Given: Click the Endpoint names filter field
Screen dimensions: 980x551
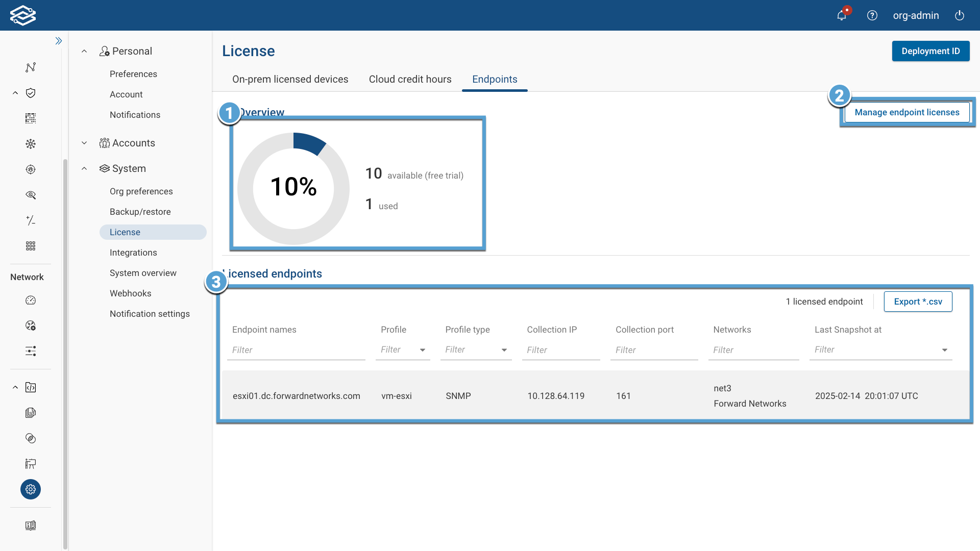Looking at the screenshot, I should [296, 350].
